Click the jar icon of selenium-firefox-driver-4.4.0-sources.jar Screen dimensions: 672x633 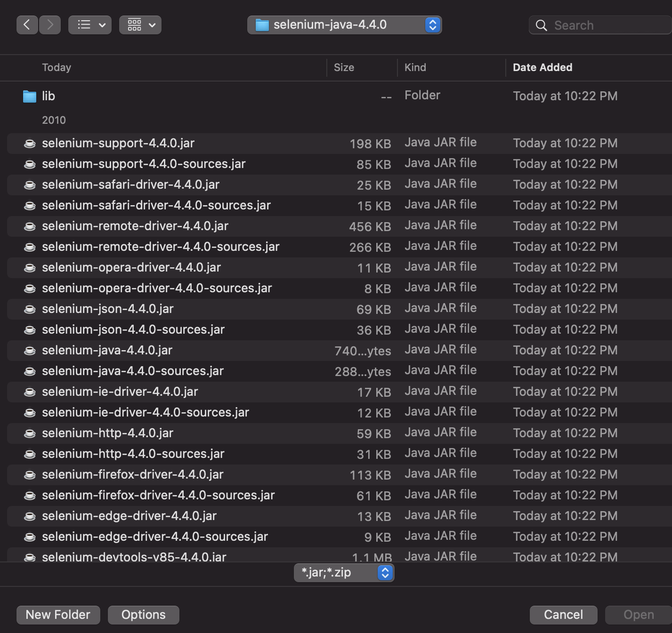30,496
